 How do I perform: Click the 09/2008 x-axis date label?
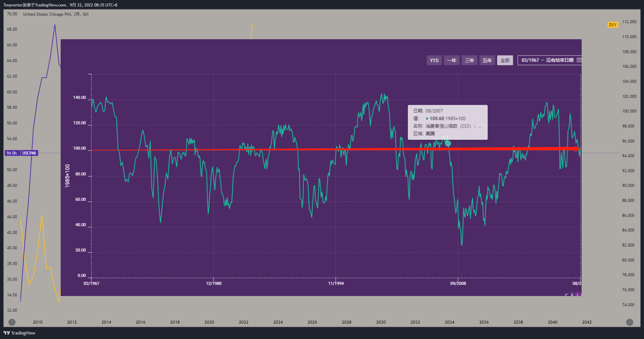point(458,283)
